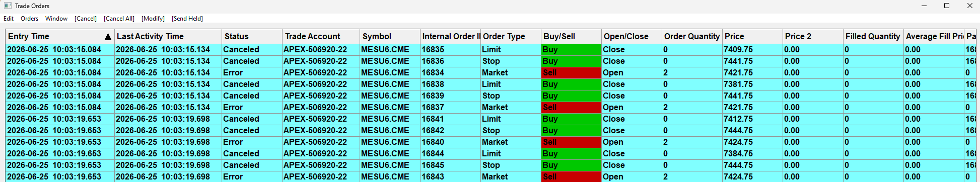This screenshot has height=182, width=980.
Task: Open the Orders menu
Action: click(x=29, y=19)
